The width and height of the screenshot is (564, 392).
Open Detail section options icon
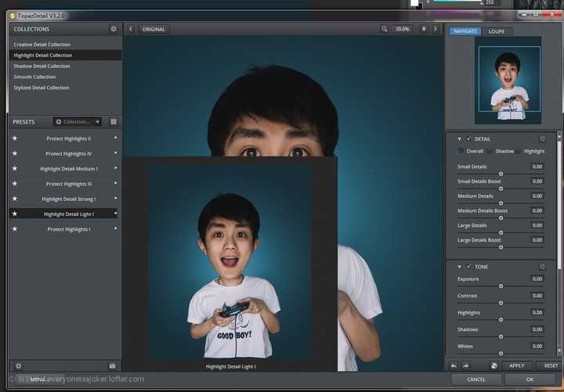(x=542, y=139)
